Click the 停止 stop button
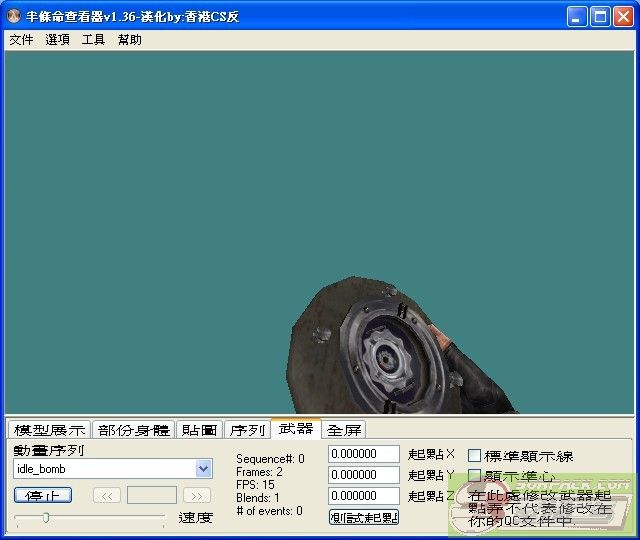Screen dimensions: 640x540 (x=43, y=496)
